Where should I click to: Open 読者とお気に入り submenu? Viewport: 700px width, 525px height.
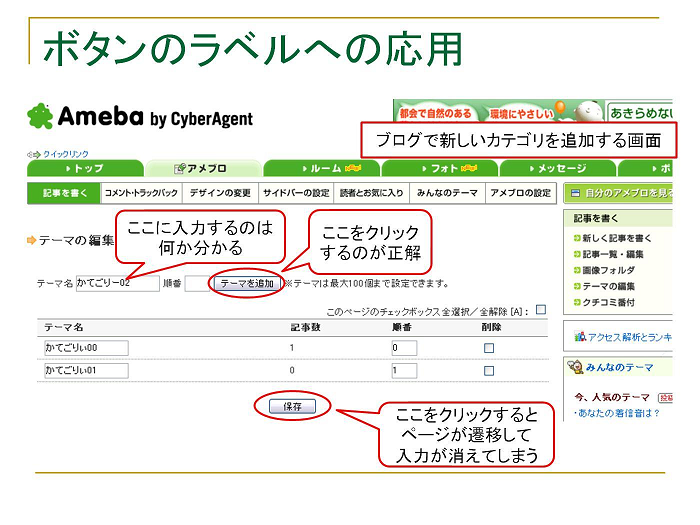pyautogui.click(x=371, y=193)
